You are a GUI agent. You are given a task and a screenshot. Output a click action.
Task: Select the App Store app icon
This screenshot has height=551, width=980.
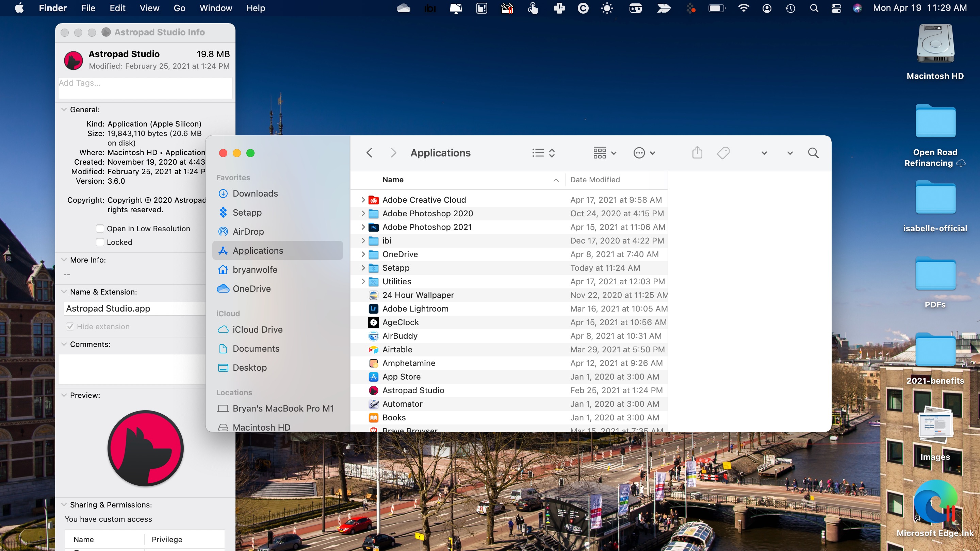[374, 377]
